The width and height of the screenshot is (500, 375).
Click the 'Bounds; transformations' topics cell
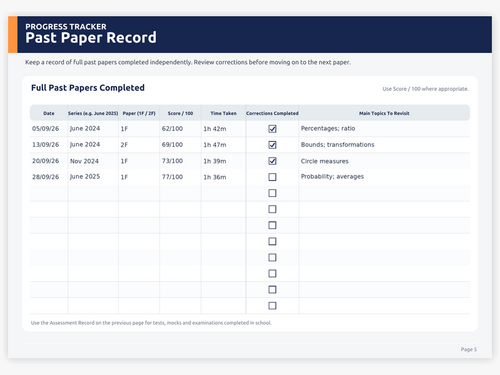[384, 145]
